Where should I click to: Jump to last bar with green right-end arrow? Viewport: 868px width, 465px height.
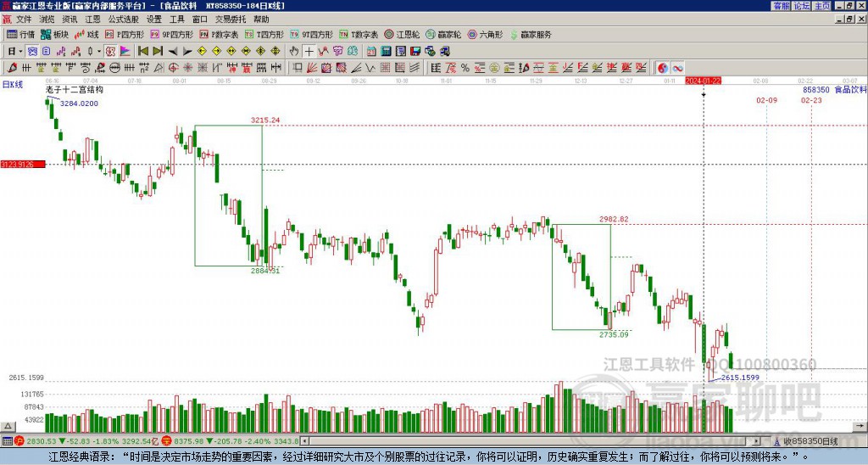point(158,52)
